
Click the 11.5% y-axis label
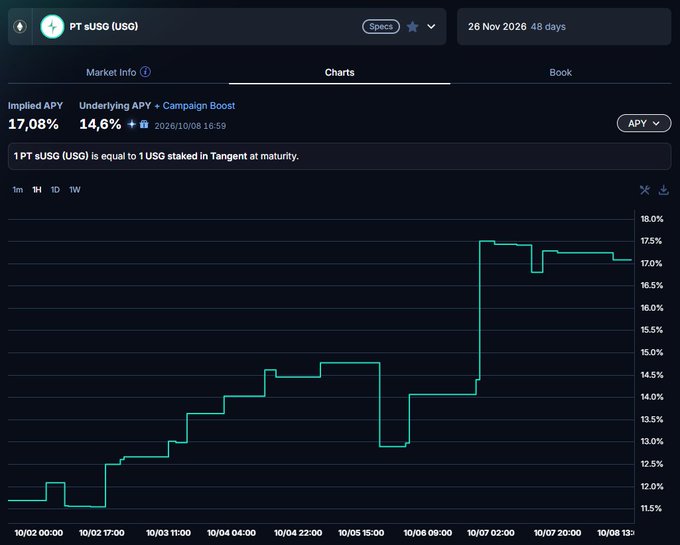[x=651, y=508]
